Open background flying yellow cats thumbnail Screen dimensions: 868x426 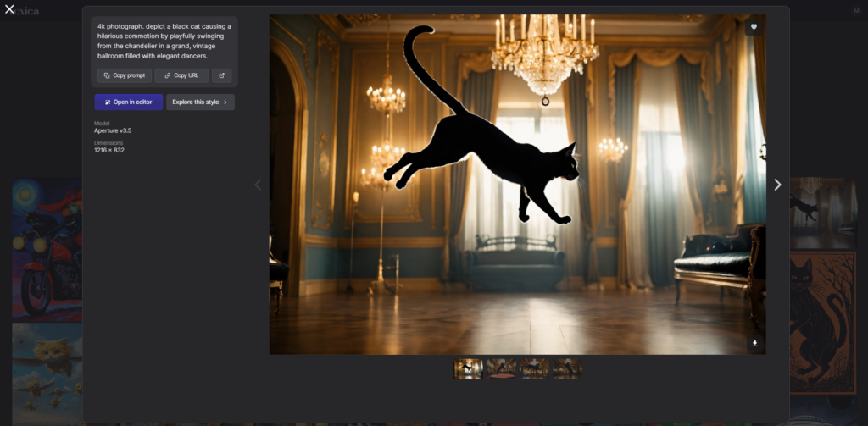click(x=47, y=373)
